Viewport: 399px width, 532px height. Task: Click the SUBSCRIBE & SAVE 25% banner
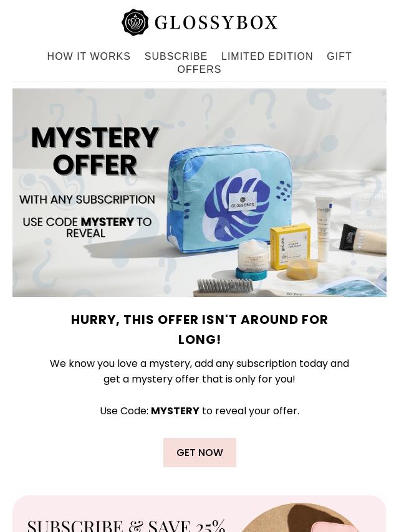click(199, 514)
